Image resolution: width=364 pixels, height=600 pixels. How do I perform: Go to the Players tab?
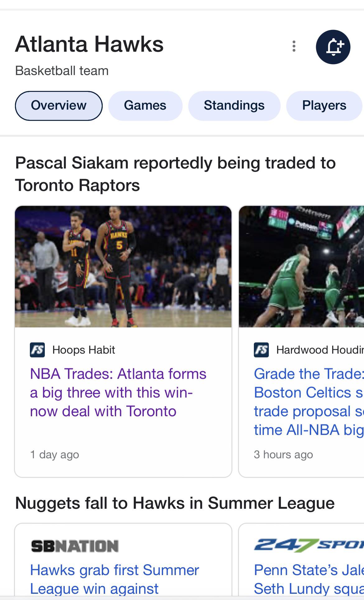click(x=324, y=106)
